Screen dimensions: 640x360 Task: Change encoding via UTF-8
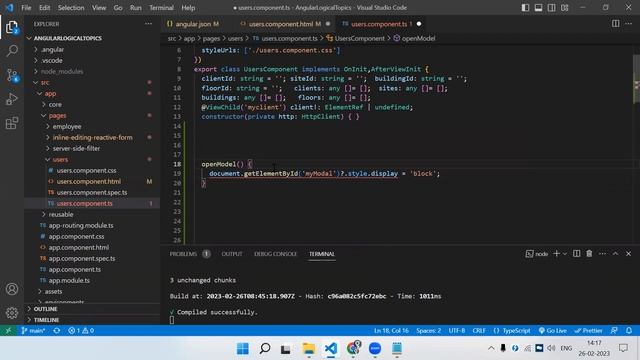click(x=457, y=331)
